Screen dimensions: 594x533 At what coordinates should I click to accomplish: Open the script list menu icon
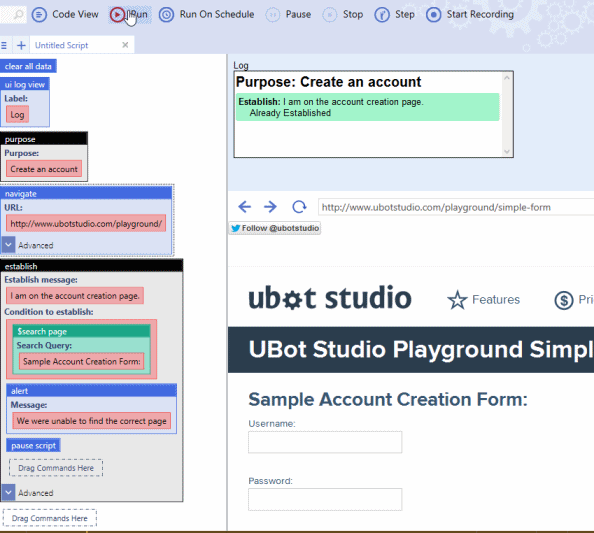pos(4,45)
